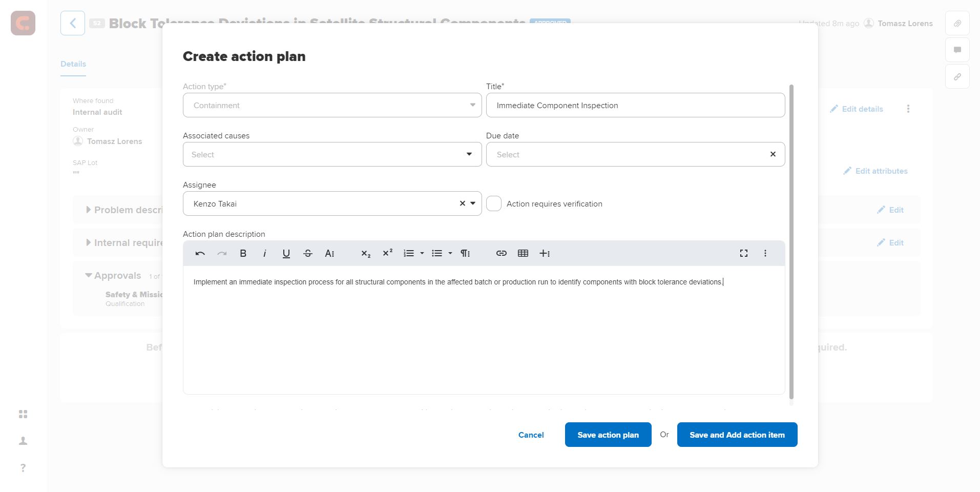Image resolution: width=980 pixels, height=492 pixels.
Task: Click the undo arrow in the editor
Action: tap(200, 253)
